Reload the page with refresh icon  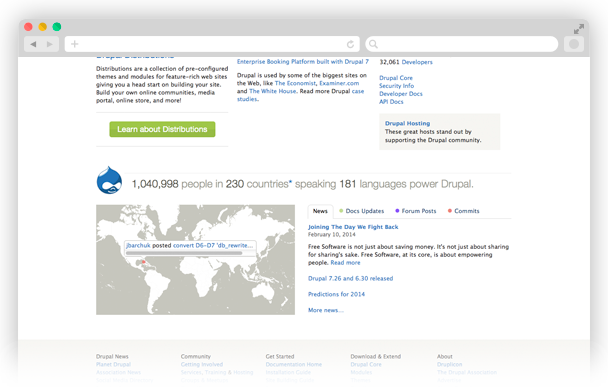coord(350,44)
